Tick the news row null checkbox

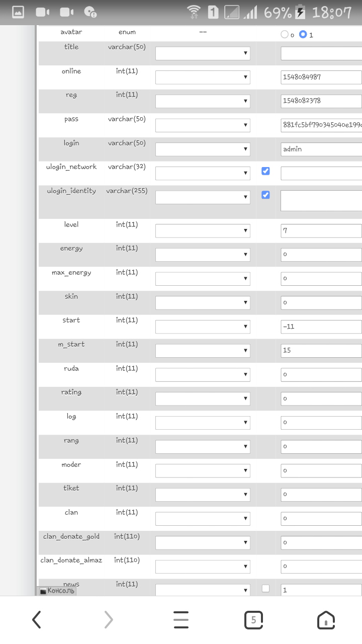click(265, 589)
